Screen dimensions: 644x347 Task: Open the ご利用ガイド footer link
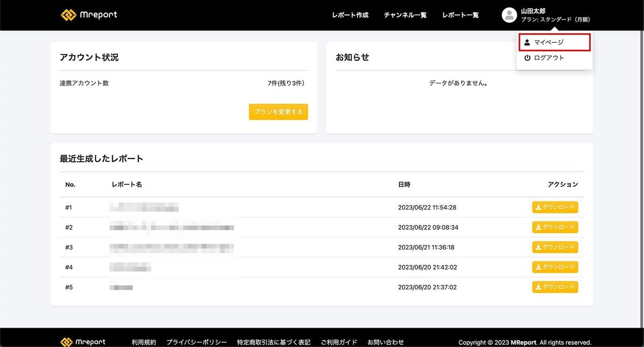coord(339,342)
